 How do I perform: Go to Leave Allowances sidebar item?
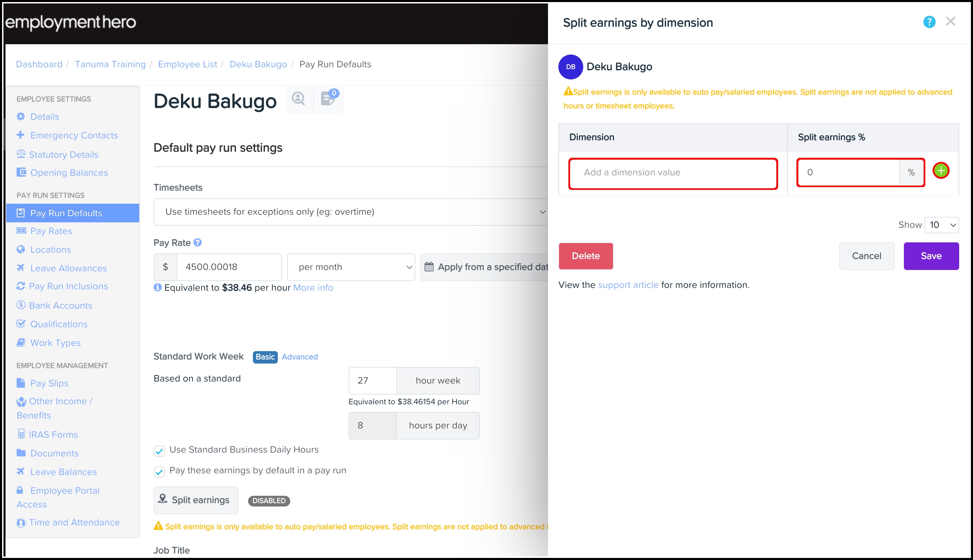point(68,269)
